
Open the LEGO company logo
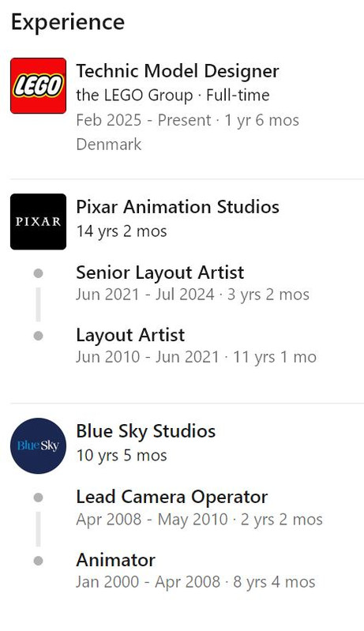point(38,86)
